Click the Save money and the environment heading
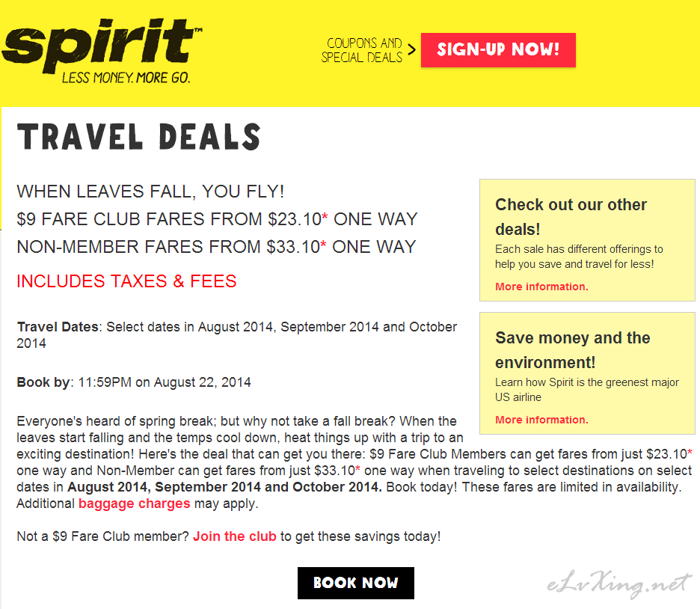The width and height of the screenshot is (700, 609). [573, 350]
